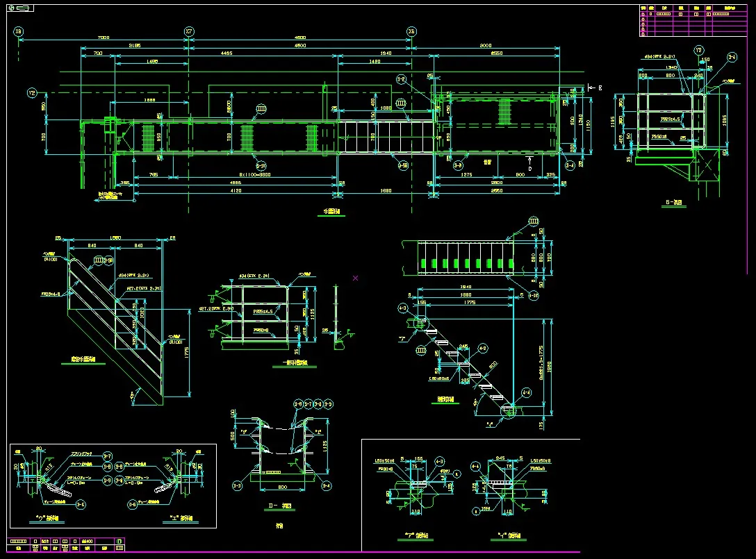Select the 4-2 part balloon on stair
Viewport: 756px width, 559px height.
click(484, 348)
